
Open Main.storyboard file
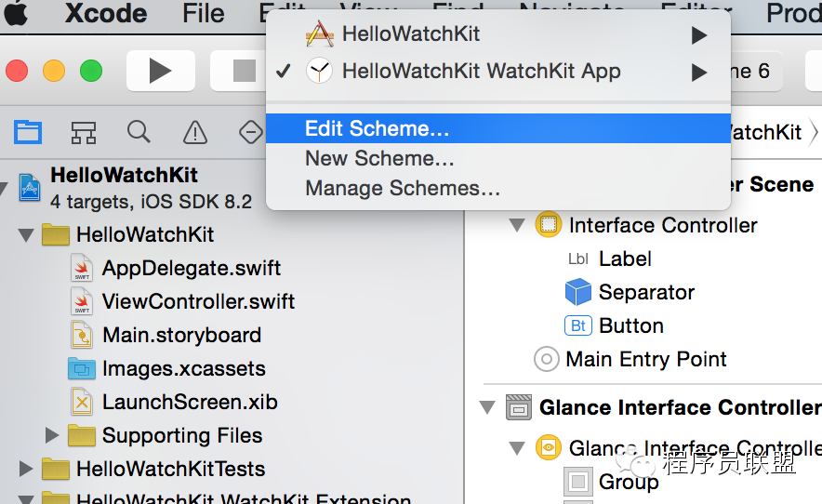coord(182,335)
